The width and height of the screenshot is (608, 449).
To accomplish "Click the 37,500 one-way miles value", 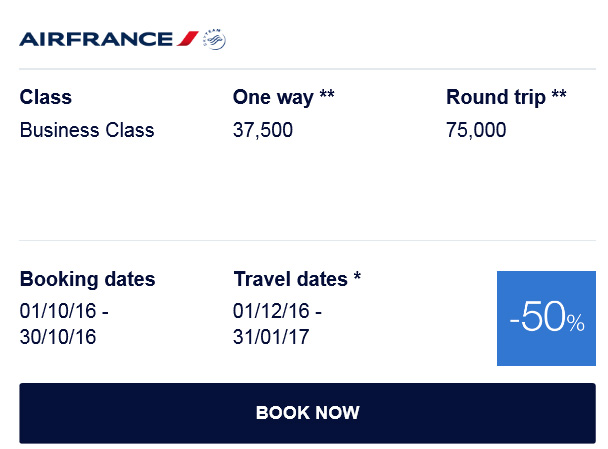I will coord(263,130).
